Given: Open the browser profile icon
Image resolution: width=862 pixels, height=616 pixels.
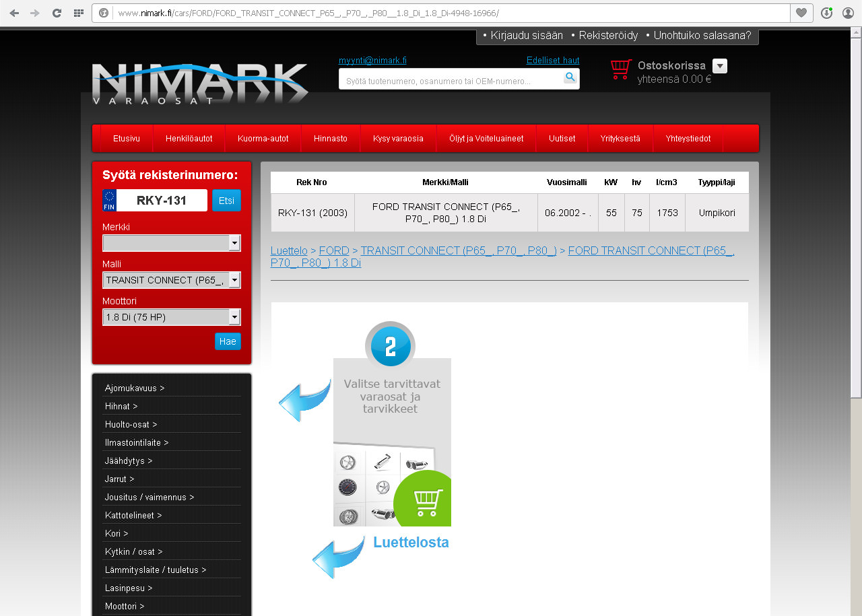Looking at the screenshot, I should click(x=848, y=13).
